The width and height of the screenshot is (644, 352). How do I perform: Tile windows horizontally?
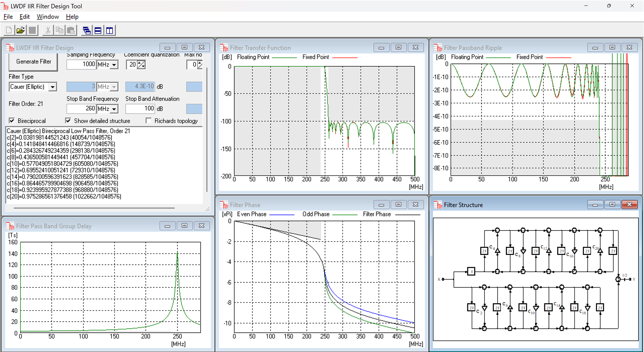tap(98, 30)
